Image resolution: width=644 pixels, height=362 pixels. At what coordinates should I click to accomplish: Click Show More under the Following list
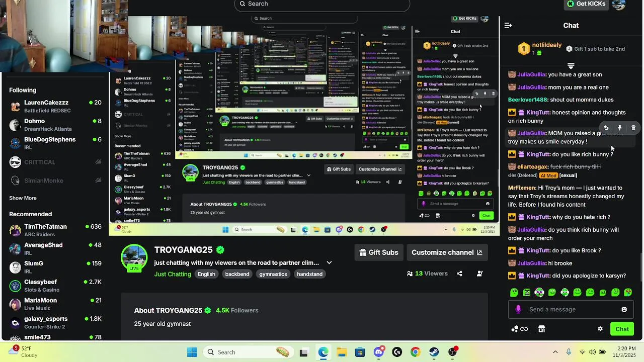pyautogui.click(x=23, y=198)
